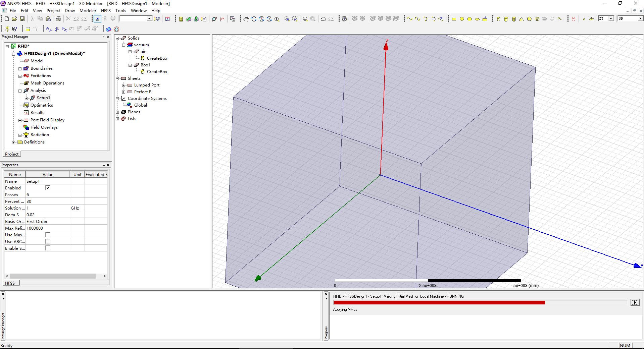This screenshot has height=349, width=644.
Task: Select the Pan (hand) view tool
Action: tap(246, 19)
